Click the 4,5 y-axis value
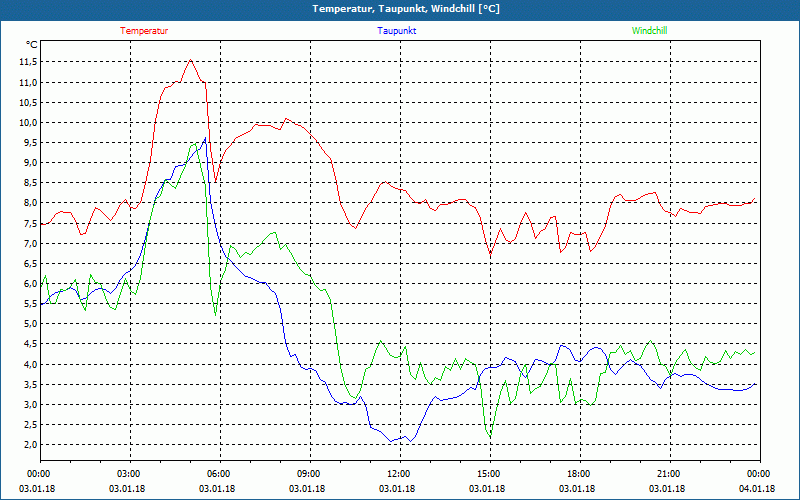This screenshot has width=800, height=500. [30, 344]
